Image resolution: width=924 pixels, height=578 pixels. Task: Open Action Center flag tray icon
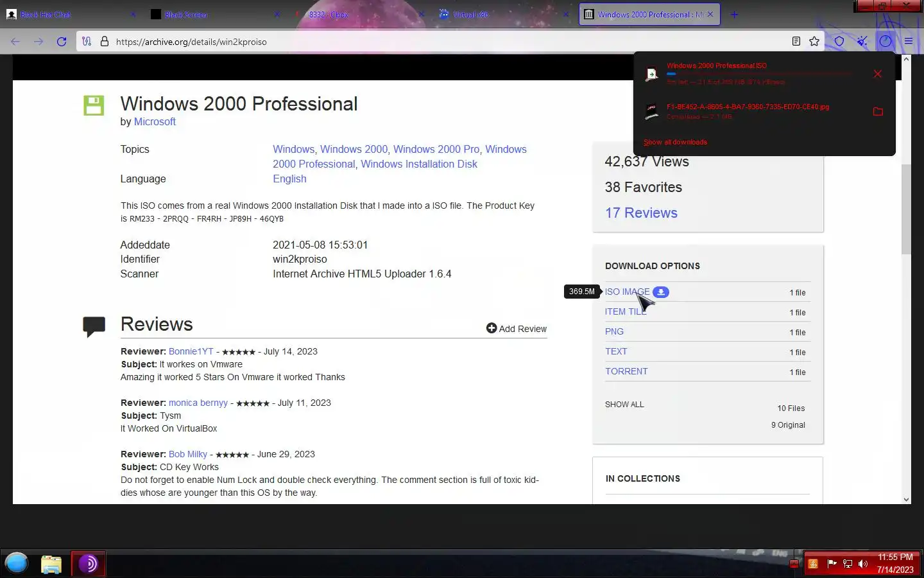(832, 564)
